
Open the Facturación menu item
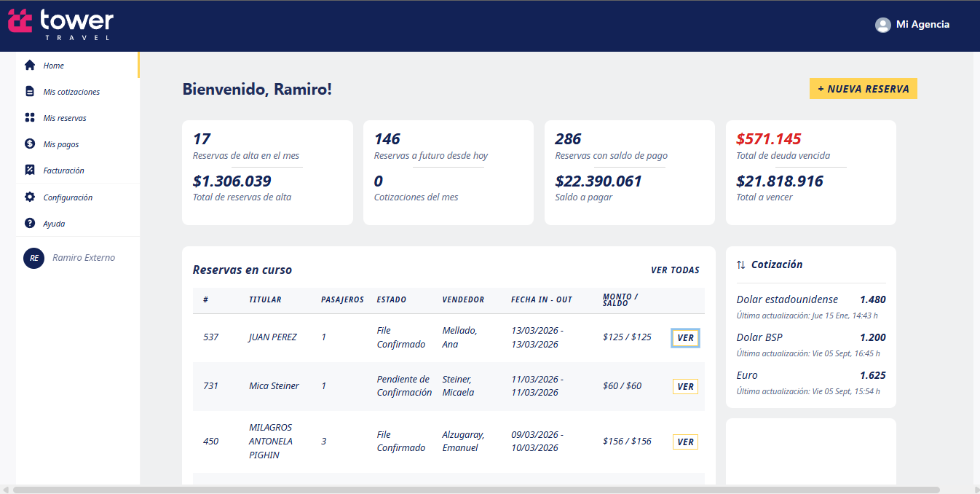64,170
